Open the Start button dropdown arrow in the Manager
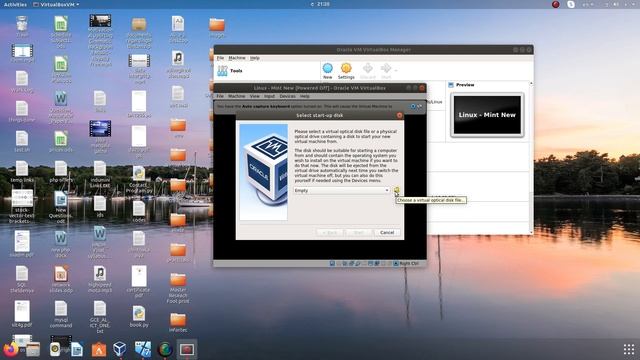The height and width of the screenshot is (360, 640). 396,71
